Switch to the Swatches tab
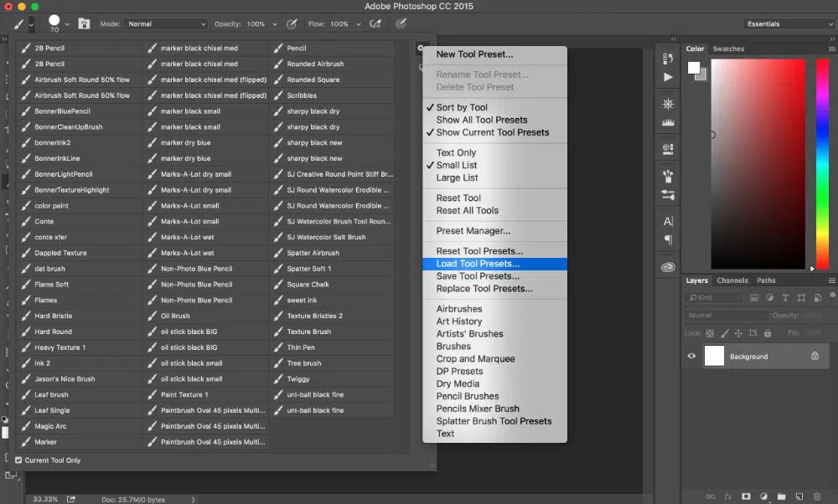 point(728,49)
